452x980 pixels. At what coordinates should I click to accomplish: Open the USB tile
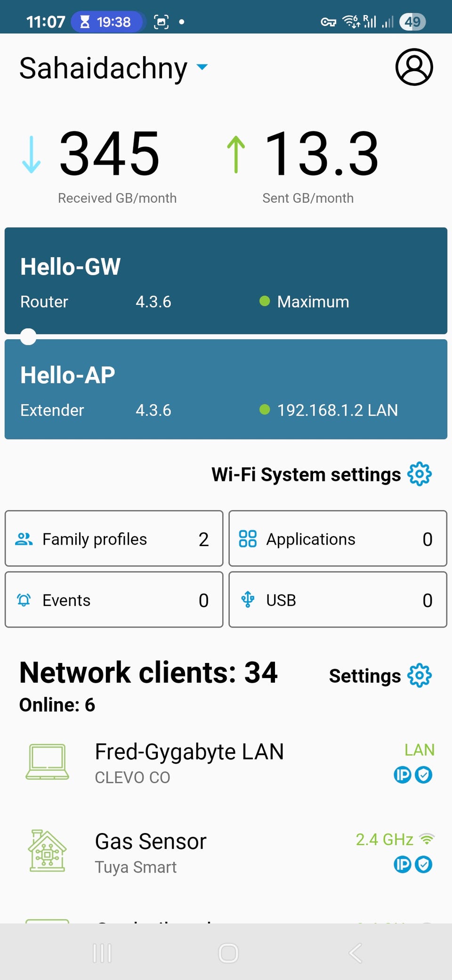point(338,600)
